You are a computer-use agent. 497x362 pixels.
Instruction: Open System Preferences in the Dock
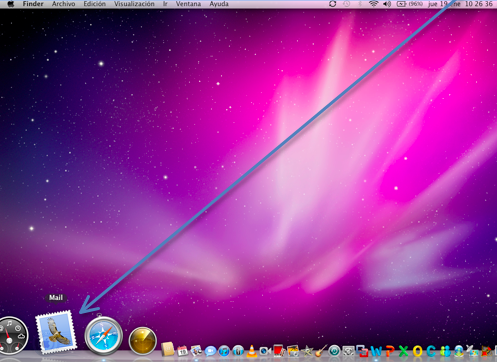click(348, 351)
